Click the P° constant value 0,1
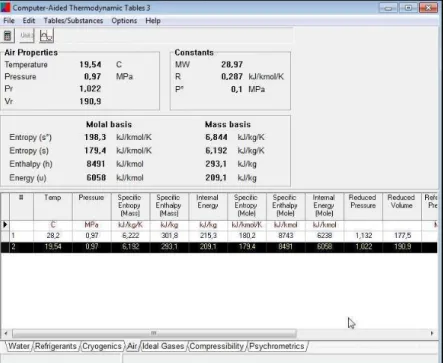The height and width of the screenshot is (363, 443). click(236, 89)
